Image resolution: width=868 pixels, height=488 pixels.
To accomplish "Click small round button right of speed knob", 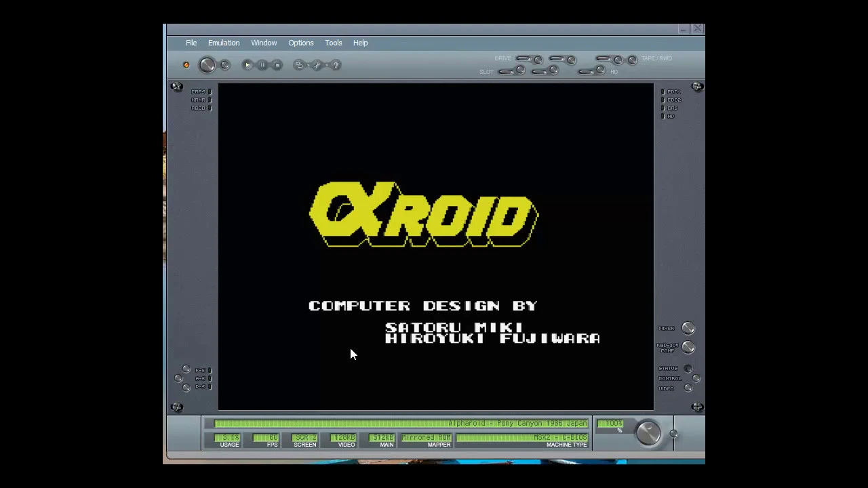I will (673, 434).
